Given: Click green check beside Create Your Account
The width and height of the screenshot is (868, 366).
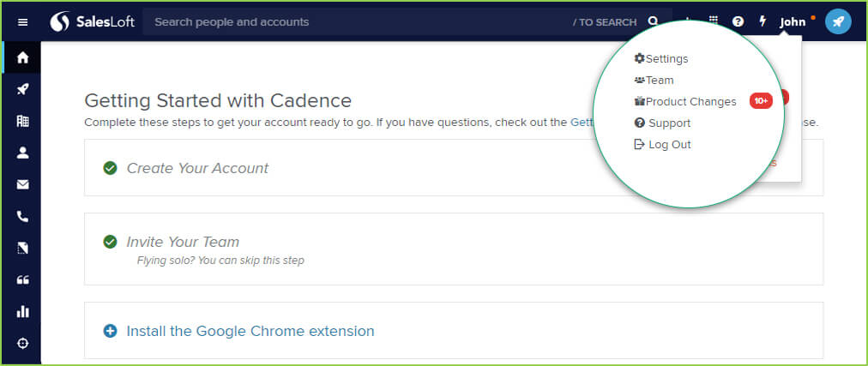Looking at the screenshot, I should (110, 168).
